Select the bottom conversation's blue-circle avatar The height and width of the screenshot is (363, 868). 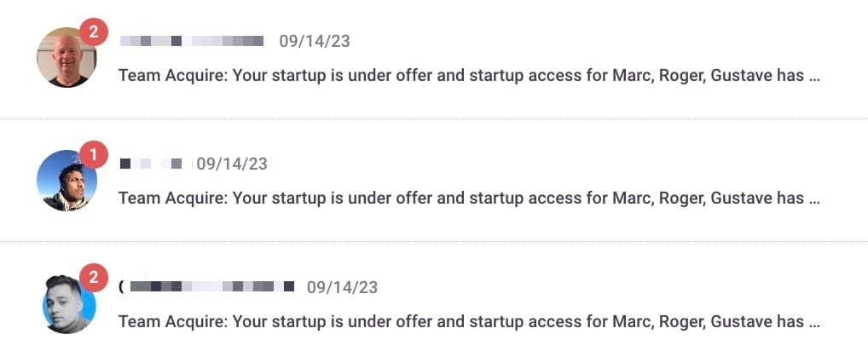click(67, 304)
